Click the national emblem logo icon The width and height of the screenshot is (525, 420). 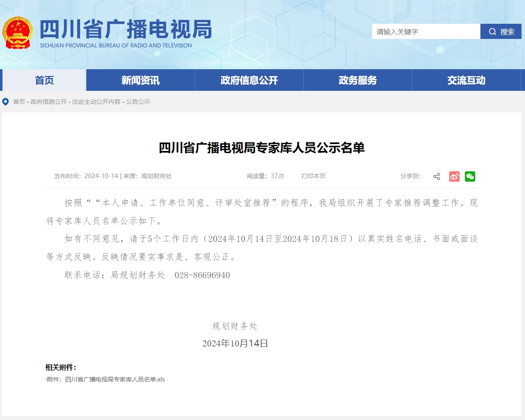pyautogui.click(x=18, y=33)
